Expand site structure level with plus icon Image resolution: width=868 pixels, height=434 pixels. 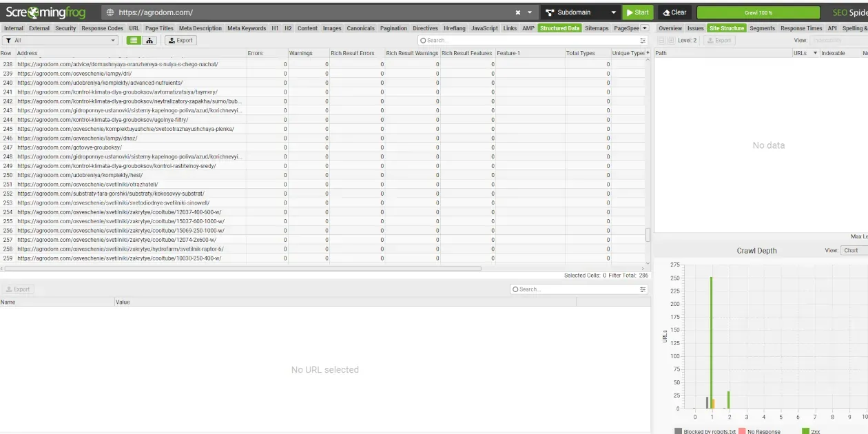click(x=671, y=40)
